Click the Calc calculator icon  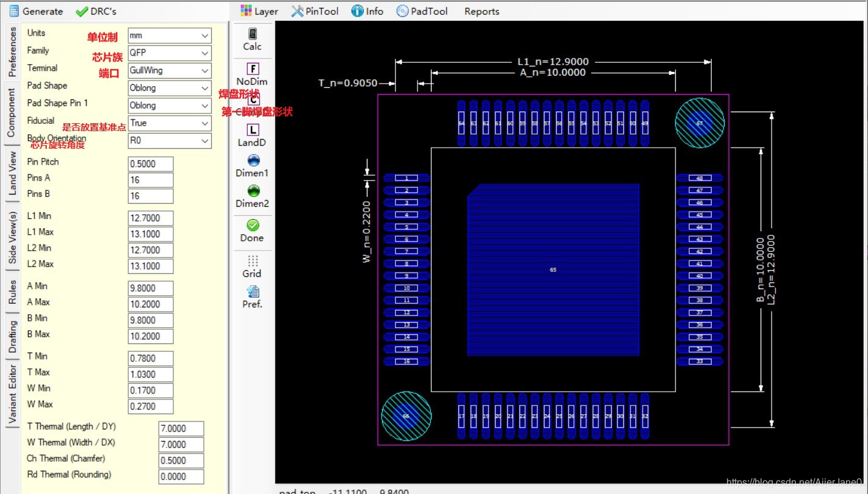coord(252,34)
